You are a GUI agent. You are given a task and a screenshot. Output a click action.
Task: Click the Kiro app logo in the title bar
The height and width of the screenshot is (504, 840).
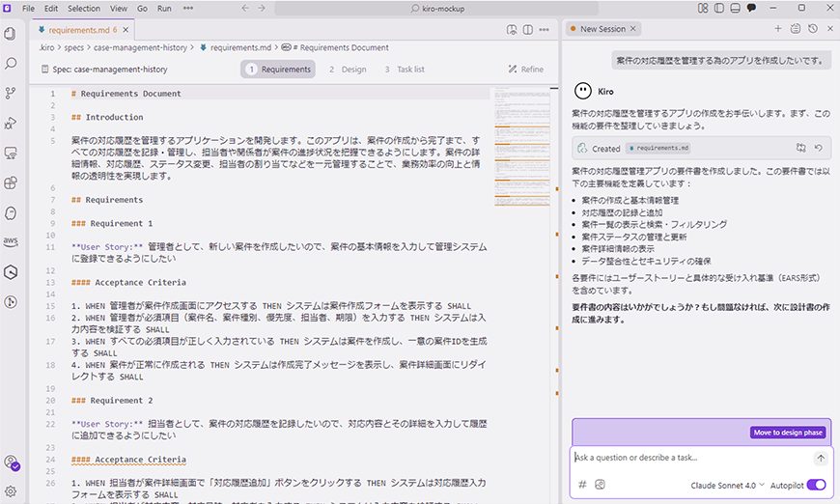[7, 8]
